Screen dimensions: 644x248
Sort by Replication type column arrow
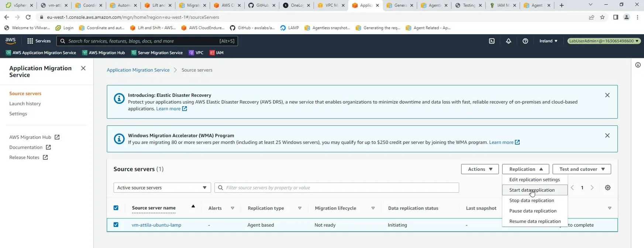click(x=300, y=208)
